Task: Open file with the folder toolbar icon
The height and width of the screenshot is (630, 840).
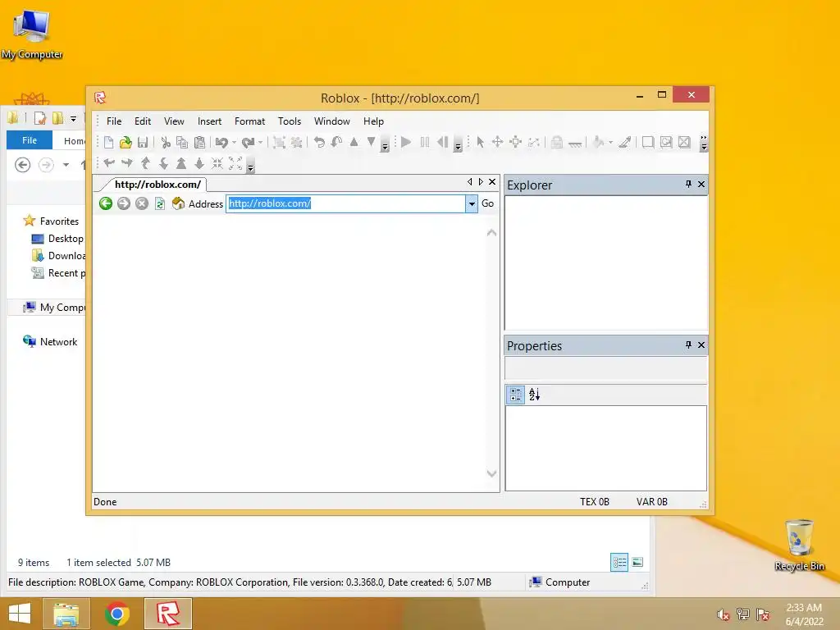Action: [126, 142]
